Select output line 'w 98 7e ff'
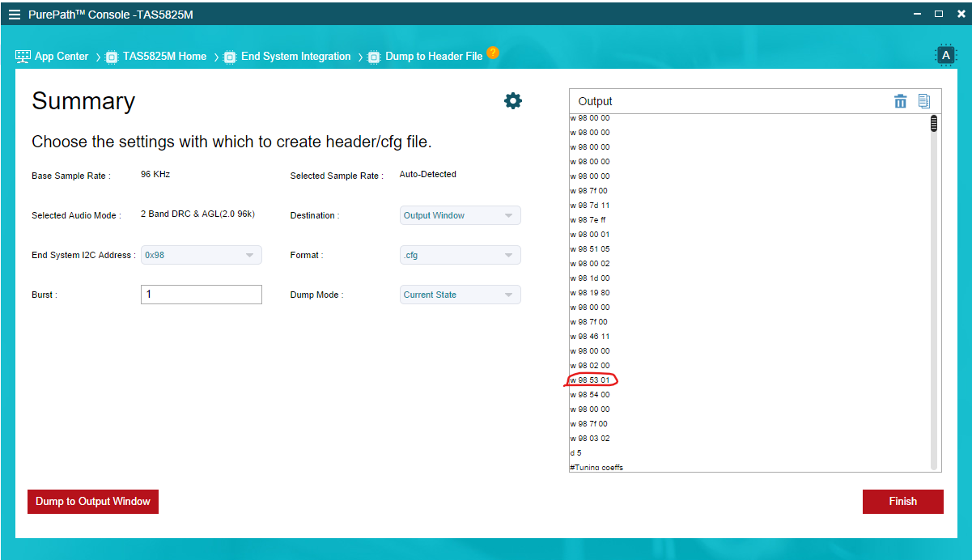The height and width of the screenshot is (560, 972). pyautogui.click(x=589, y=220)
